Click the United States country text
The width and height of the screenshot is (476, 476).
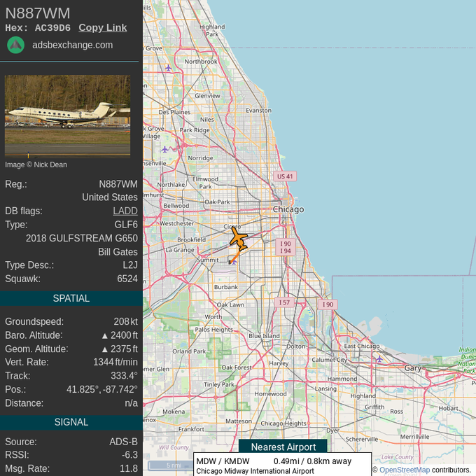tap(110, 197)
